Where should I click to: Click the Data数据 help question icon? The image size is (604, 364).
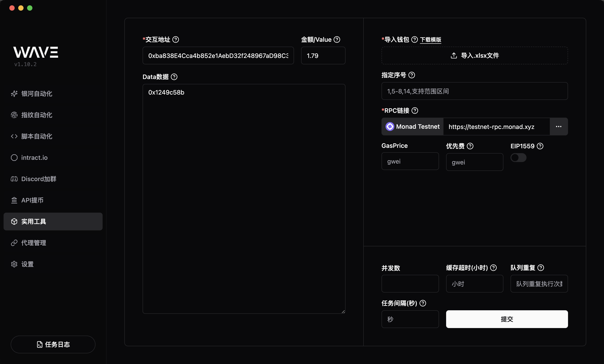(x=174, y=77)
